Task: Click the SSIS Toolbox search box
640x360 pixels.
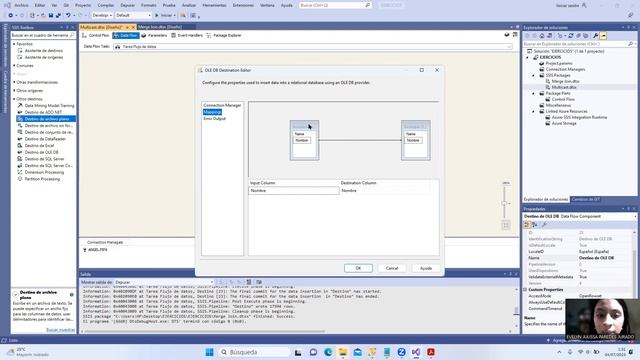Action: click(43, 36)
